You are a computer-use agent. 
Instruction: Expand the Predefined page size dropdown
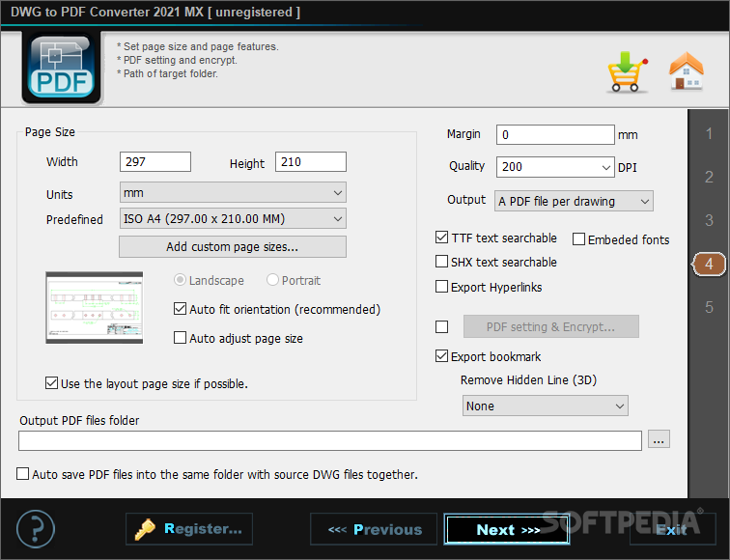233,218
